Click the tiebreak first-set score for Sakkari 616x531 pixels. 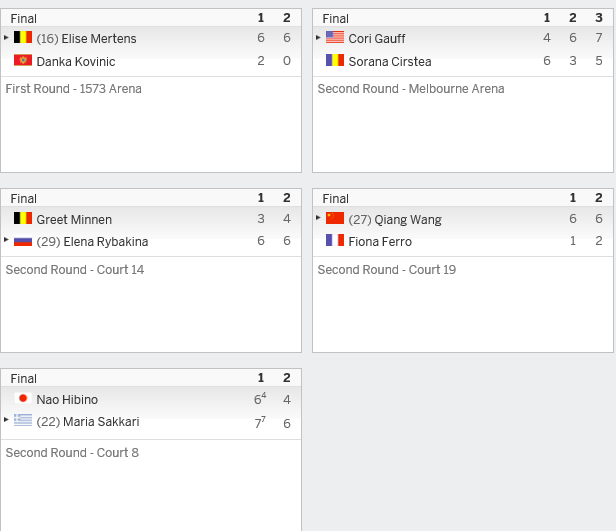tap(260, 423)
